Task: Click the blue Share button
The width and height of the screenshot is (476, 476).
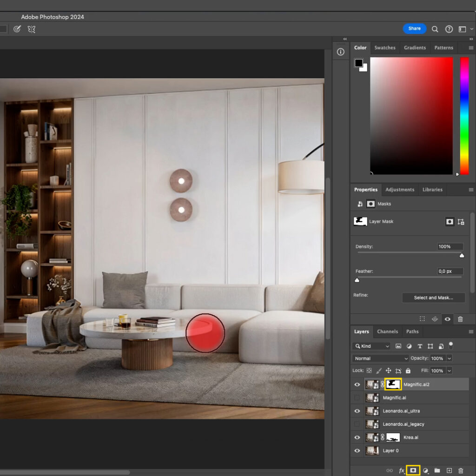Action: pos(414,28)
